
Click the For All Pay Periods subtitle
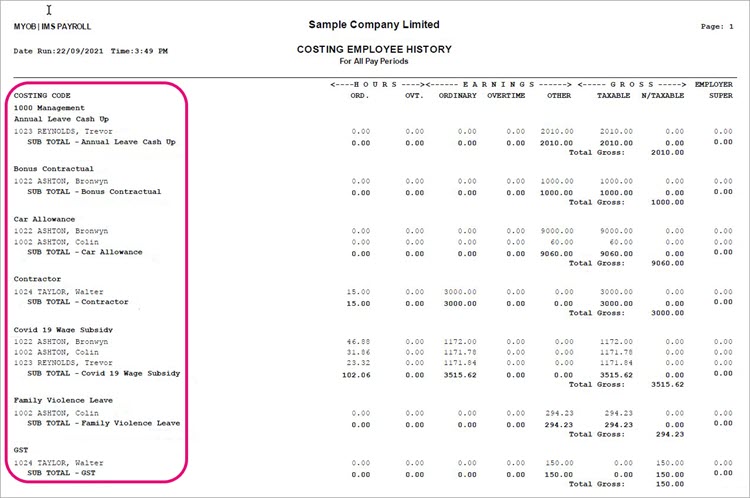[374, 61]
